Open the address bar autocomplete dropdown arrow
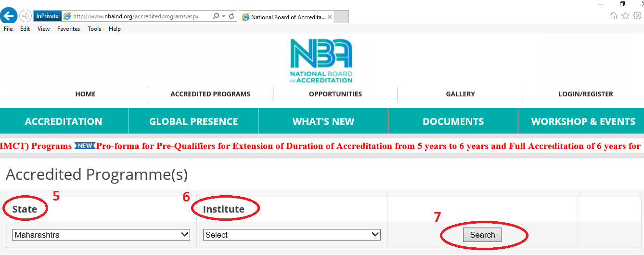This screenshot has width=644, height=255. click(x=223, y=16)
